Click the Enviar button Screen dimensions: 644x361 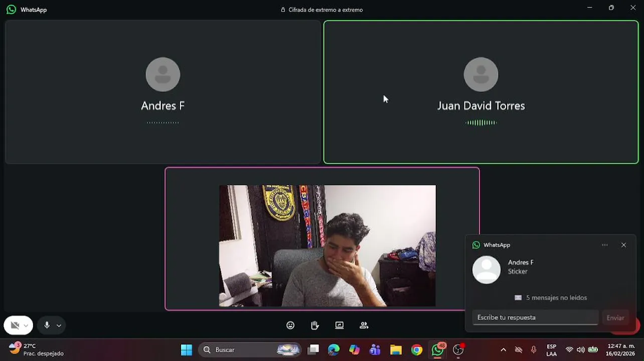(x=615, y=318)
